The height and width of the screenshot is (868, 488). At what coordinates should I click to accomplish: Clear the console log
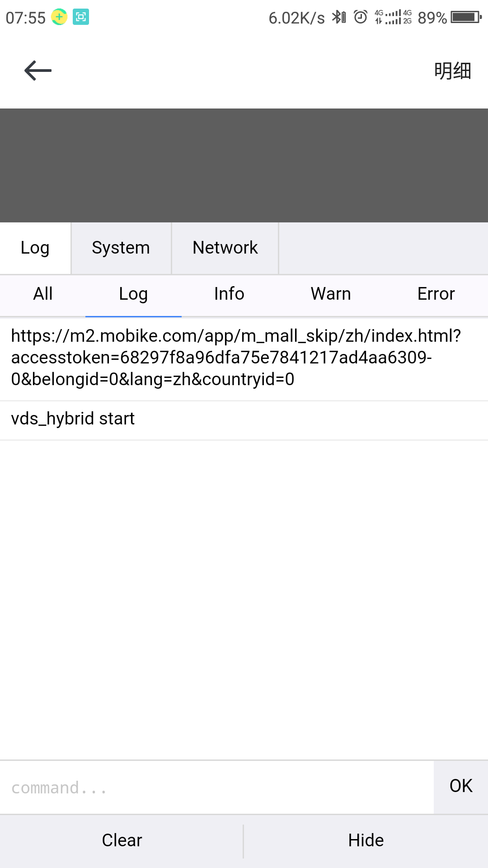(122, 841)
